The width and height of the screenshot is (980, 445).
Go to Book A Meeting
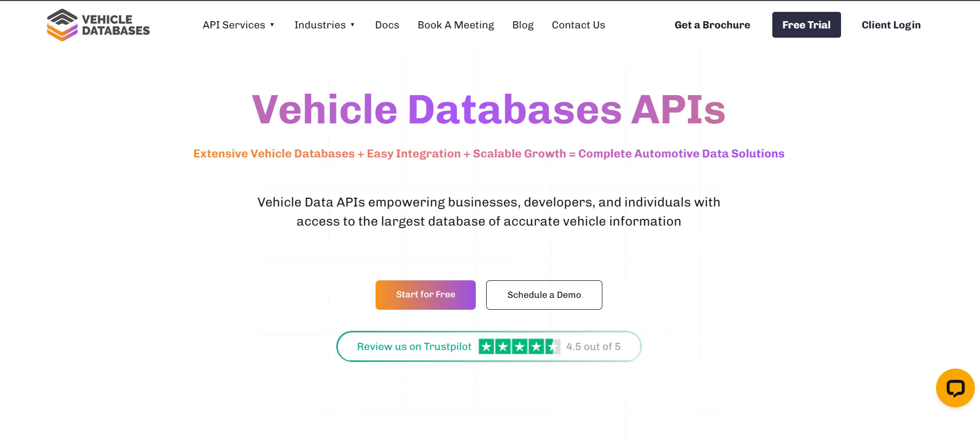[x=456, y=25]
